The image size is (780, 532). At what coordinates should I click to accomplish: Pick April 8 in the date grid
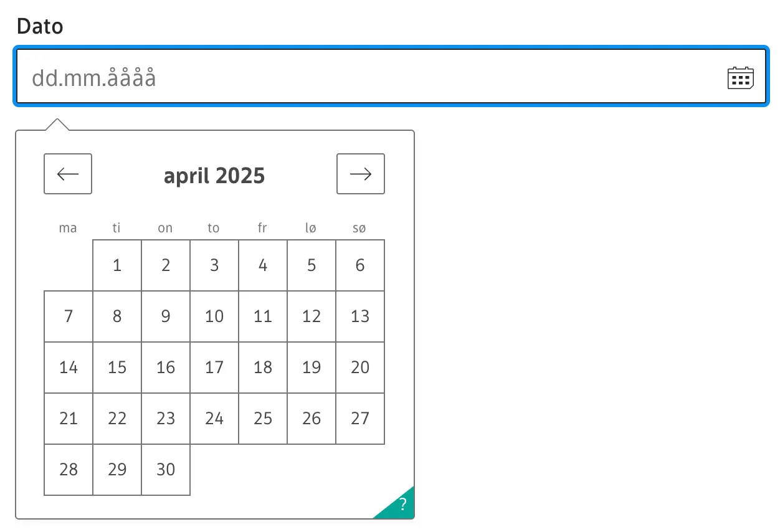[117, 316]
